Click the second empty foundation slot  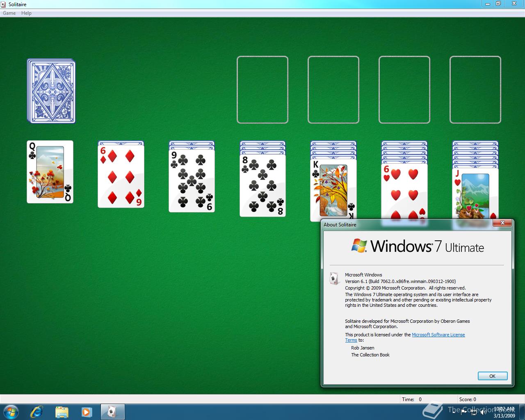click(x=333, y=90)
